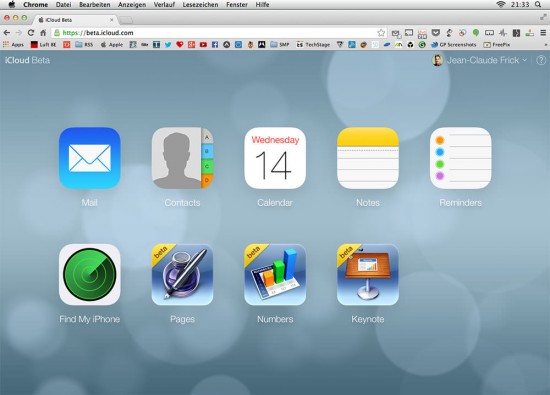This screenshot has width=550, height=395.
Task: Open the Reminders app icon
Action: click(461, 158)
